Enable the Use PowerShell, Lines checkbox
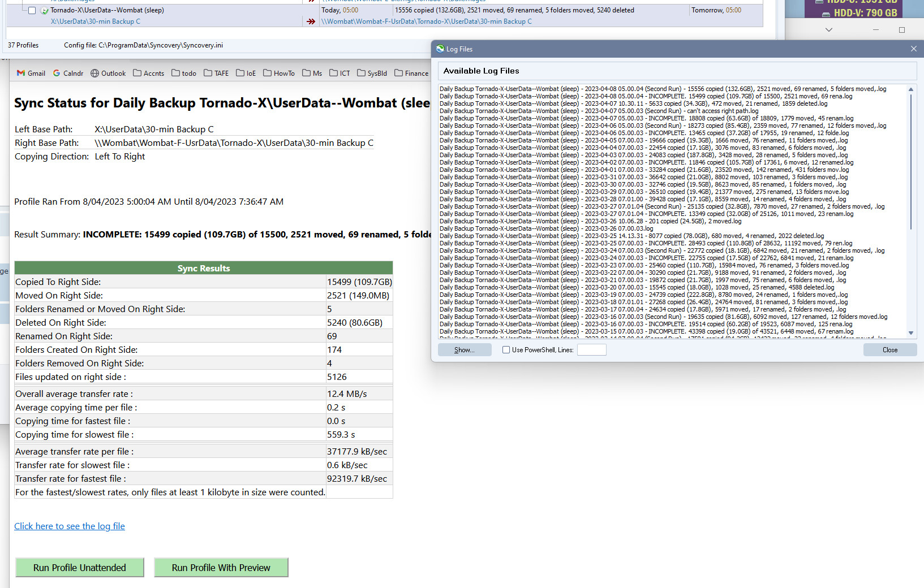Image resolution: width=924 pixels, height=588 pixels. (x=506, y=350)
